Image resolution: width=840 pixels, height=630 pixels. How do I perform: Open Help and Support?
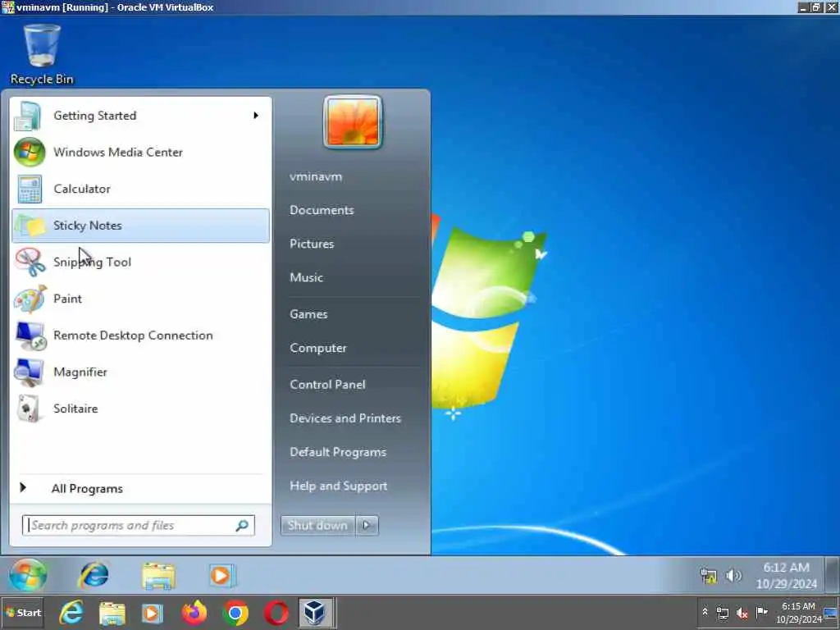click(339, 486)
